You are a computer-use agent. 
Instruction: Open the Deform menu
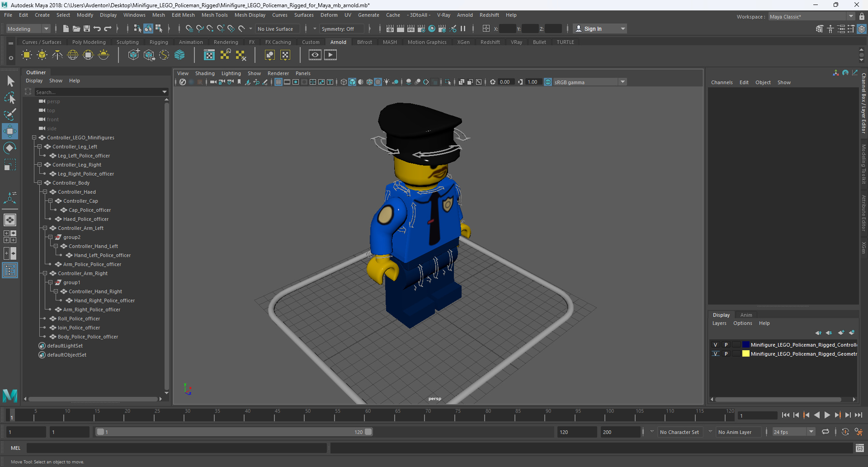pos(329,15)
